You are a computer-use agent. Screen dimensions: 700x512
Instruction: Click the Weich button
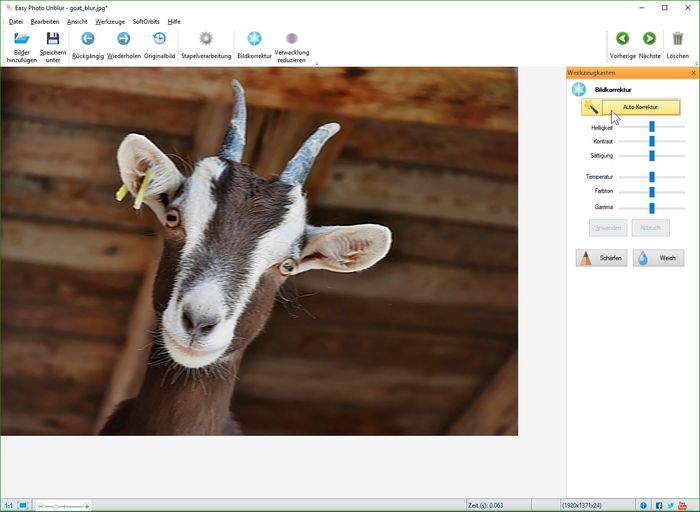pos(658,258)
